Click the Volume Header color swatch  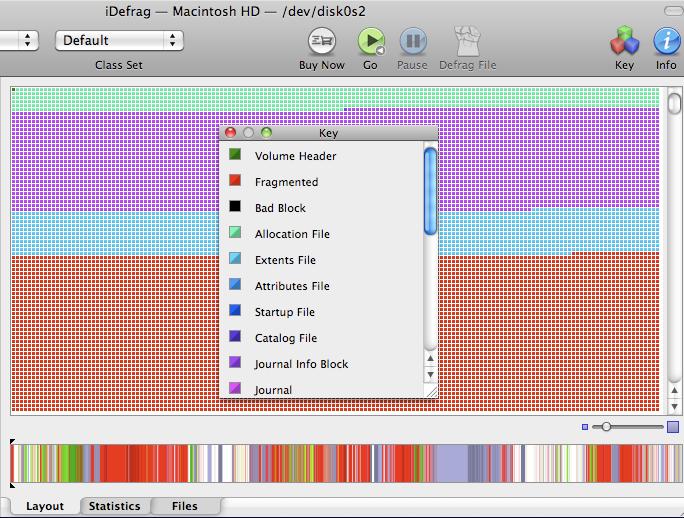coord(235,154)
